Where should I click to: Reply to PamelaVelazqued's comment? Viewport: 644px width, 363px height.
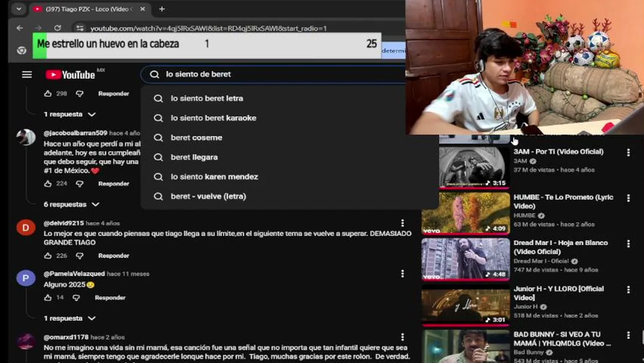[x=110, y=298]
